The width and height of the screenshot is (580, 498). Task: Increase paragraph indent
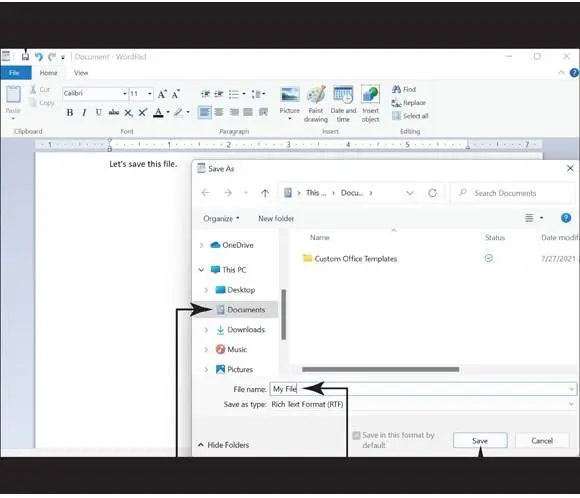click(x=219, y=94)
